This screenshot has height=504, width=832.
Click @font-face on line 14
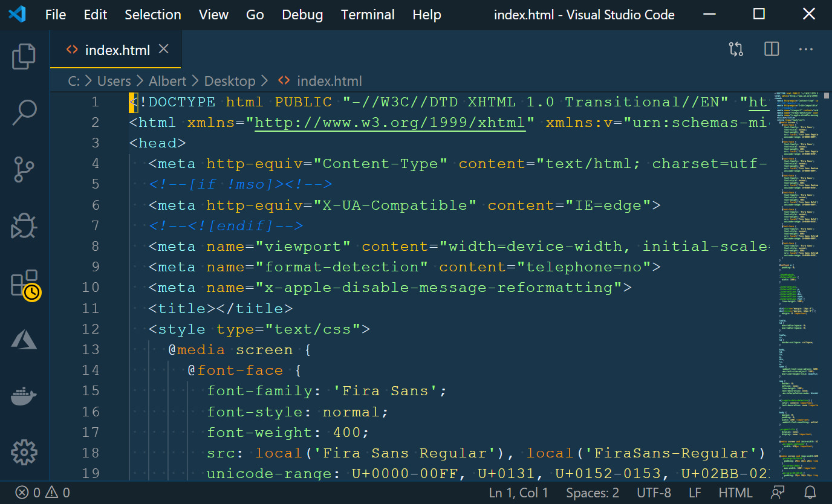click(235, 370)
